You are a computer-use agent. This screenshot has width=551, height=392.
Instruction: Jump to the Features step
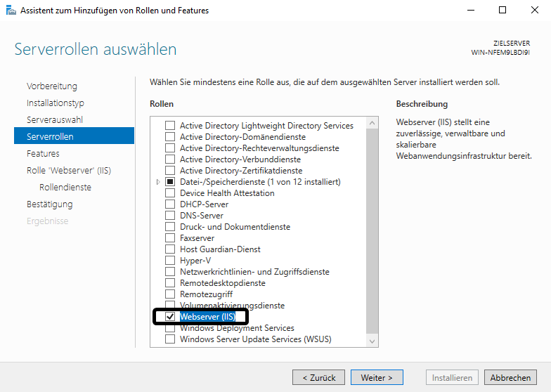tap(43, 153)
